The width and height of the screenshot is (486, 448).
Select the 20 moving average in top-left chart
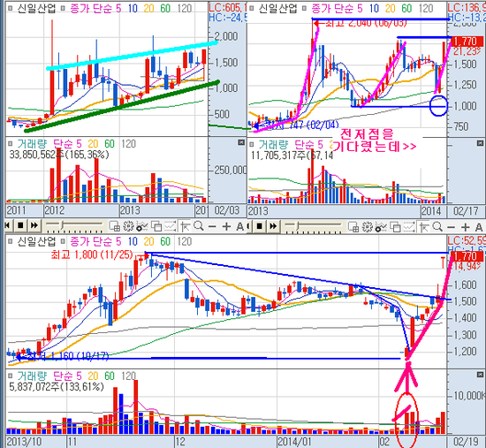pyautogui.click(x=148, y=8)
